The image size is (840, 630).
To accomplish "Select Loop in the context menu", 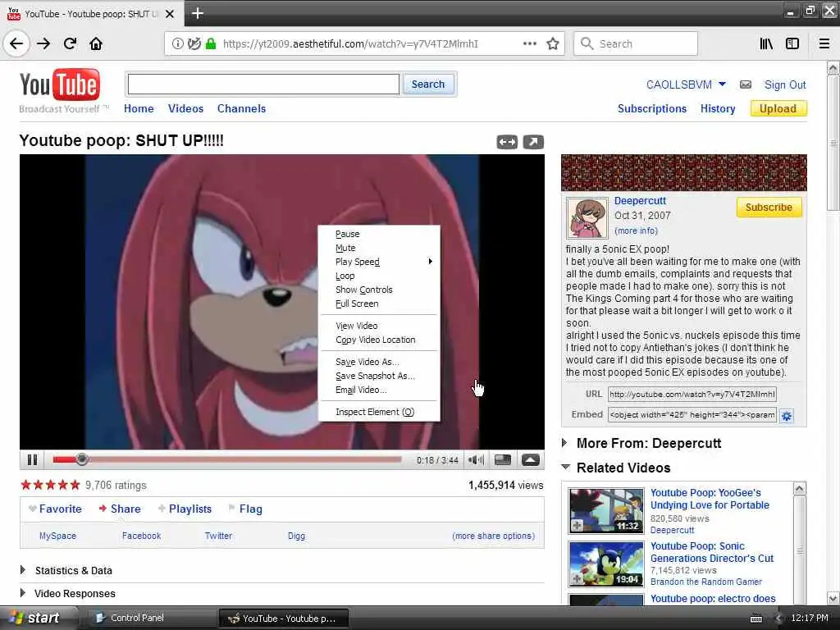I will (379, 276).
